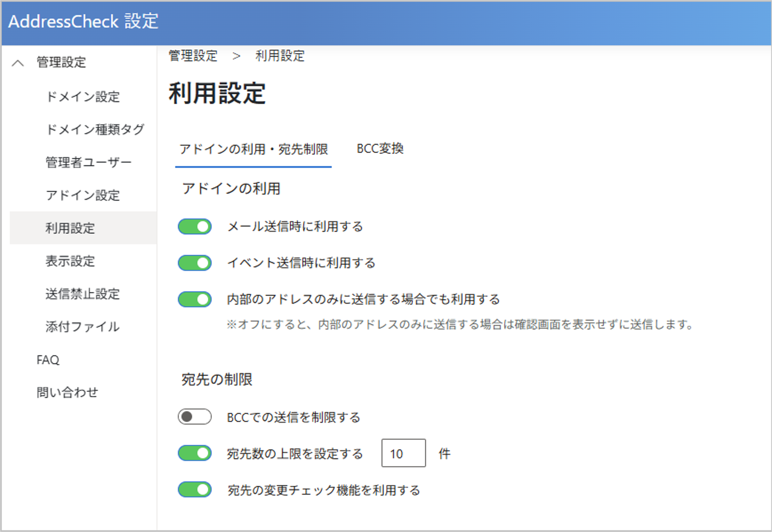Open 送信禁止設定 in the sidebar
This screenshot has width=772, height=532.
click(83, 294)
